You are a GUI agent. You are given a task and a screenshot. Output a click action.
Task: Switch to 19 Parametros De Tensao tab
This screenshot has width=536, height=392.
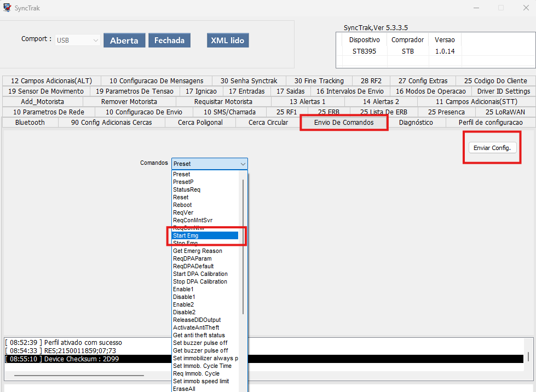pos(135,91)
